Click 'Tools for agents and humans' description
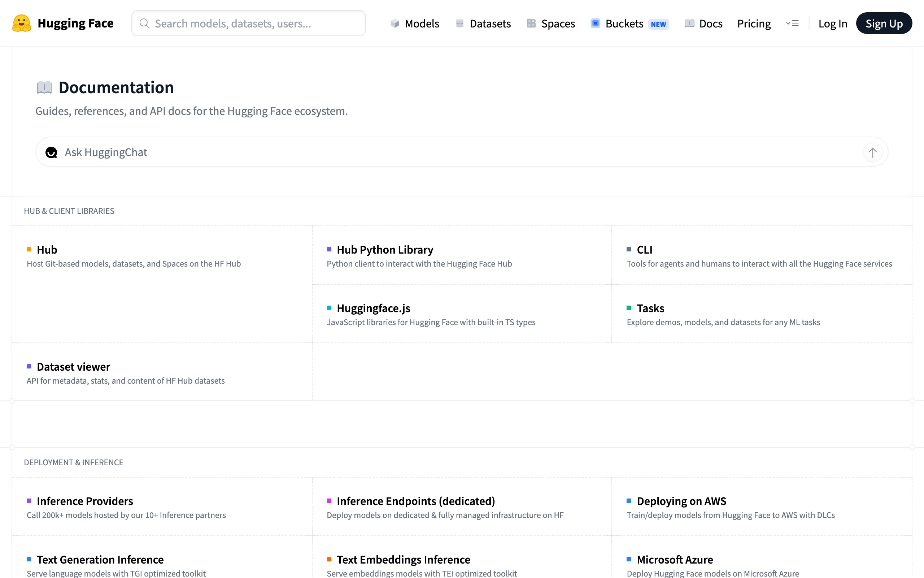Screen dimensions: 924x578 [x=759, y=264]
